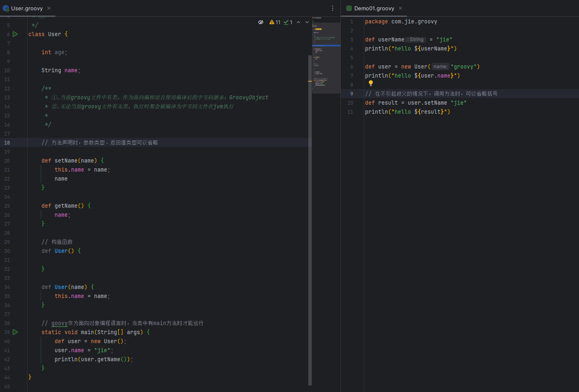Open the 1 typo inspection indicator
Viewport: 579px width, 392px height.
(288, 22)
